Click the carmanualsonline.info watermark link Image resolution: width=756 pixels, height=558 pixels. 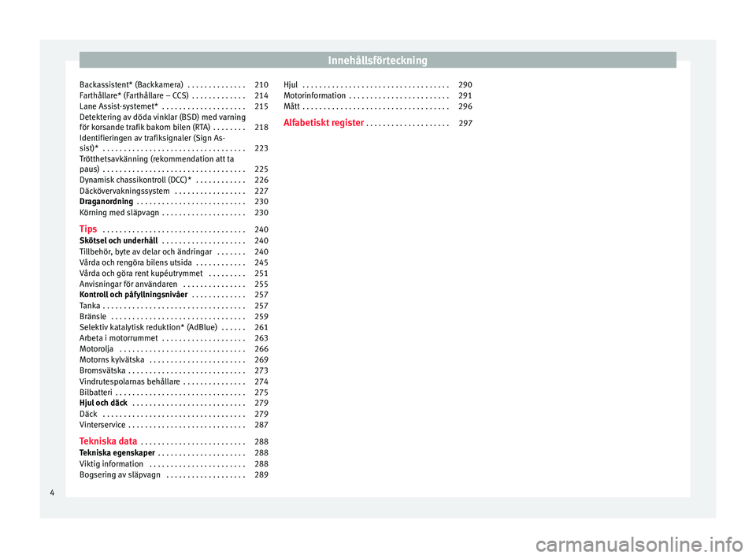639,545
